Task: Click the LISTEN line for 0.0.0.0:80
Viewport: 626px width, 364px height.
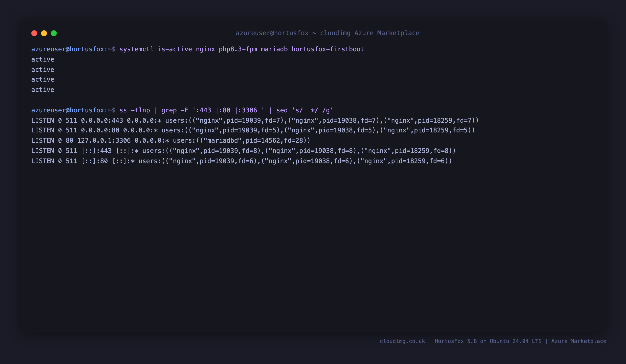Action: pos(253,130)
